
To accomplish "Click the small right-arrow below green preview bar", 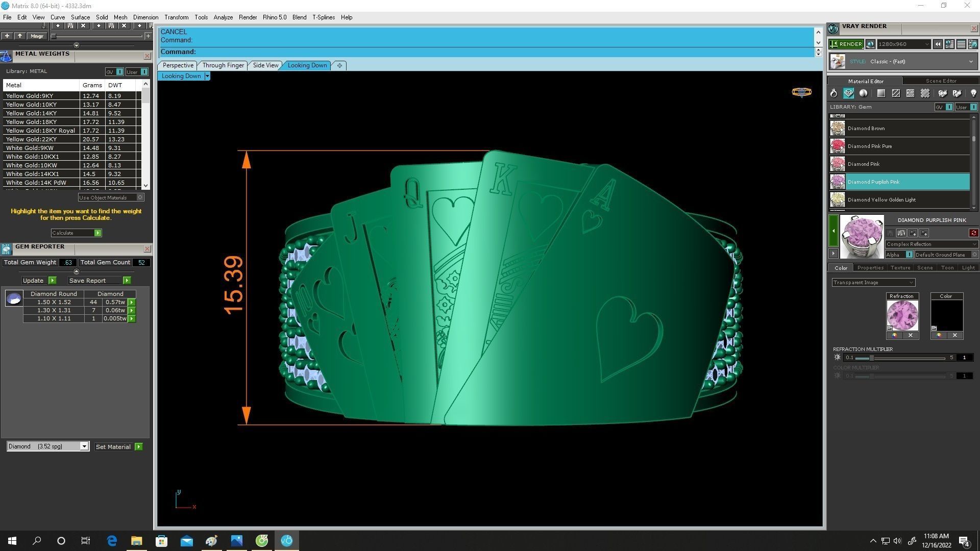I will pos(833,254).
